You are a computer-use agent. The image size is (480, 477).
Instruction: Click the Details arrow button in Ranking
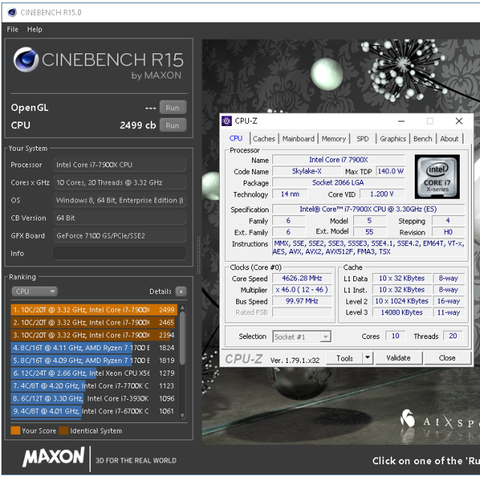[181, 291]
